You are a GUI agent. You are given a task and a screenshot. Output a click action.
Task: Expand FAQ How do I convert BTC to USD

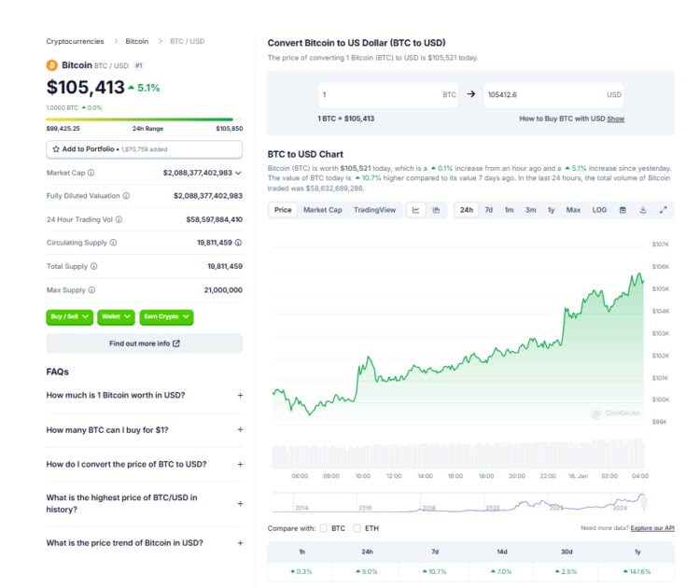[144, 464]
